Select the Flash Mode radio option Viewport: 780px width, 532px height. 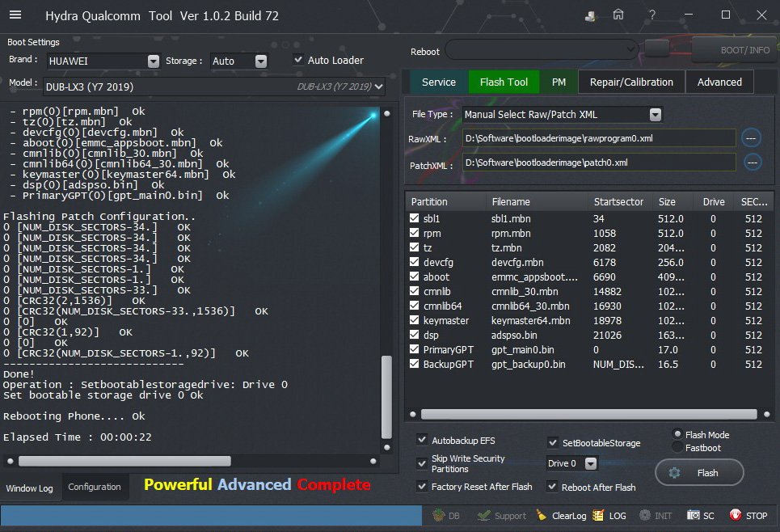click(x=677, y=434)
